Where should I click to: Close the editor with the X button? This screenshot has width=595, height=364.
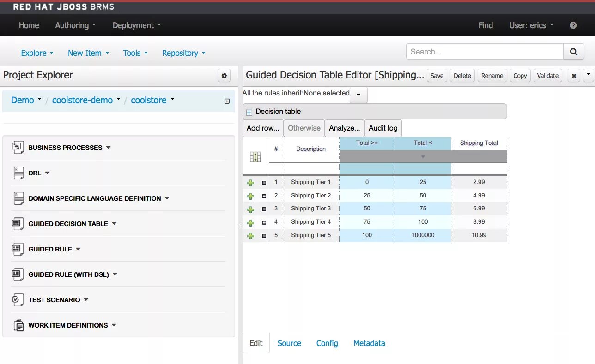click(x=574, y=76)
